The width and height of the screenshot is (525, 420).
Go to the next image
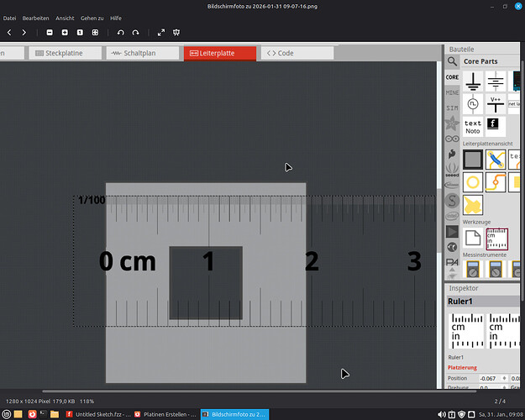coord(24,32)
